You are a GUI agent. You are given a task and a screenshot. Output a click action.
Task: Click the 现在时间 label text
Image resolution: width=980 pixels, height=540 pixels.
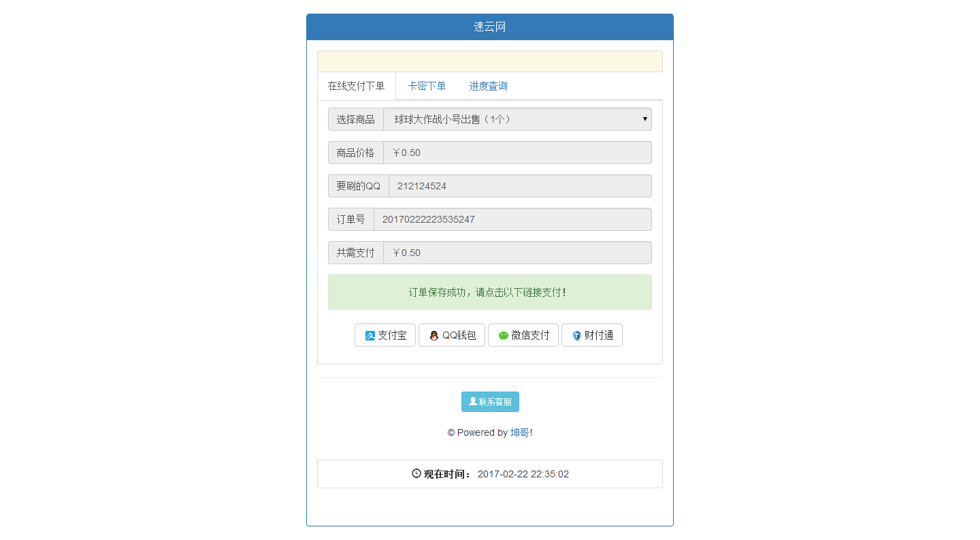[448, 474]
